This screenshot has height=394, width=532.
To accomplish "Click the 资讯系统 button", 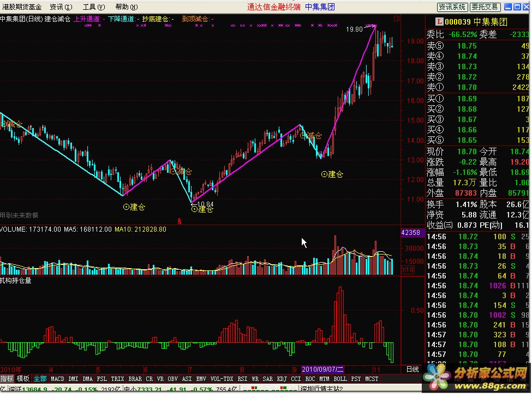I will click(452, 7).
